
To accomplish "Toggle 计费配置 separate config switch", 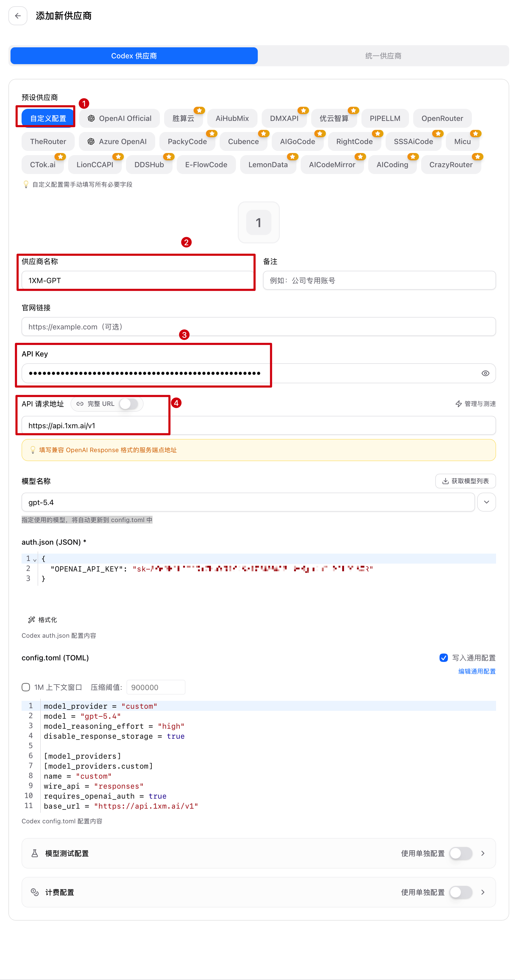I will [461, 892].
